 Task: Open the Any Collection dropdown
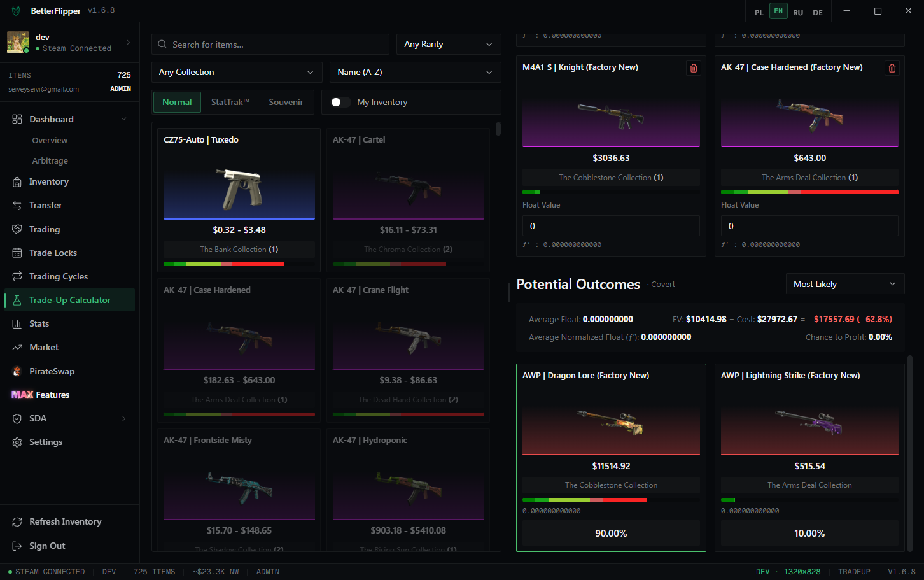237,72
